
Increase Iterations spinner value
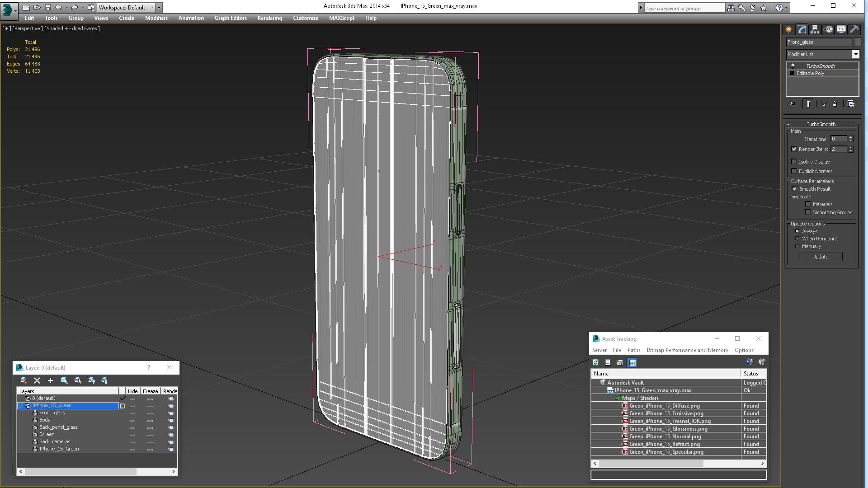(x=850, y=137)
